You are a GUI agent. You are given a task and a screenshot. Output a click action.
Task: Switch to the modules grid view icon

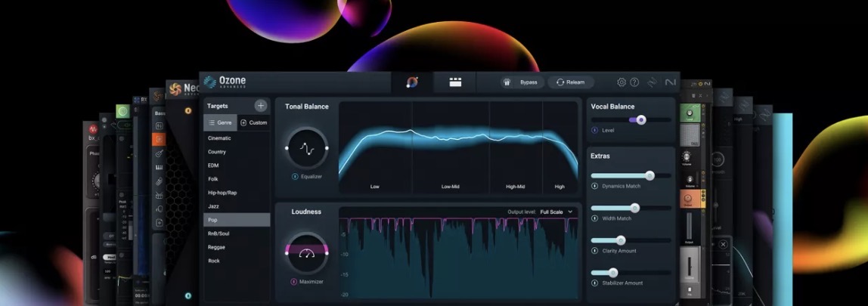coord(455,82)
